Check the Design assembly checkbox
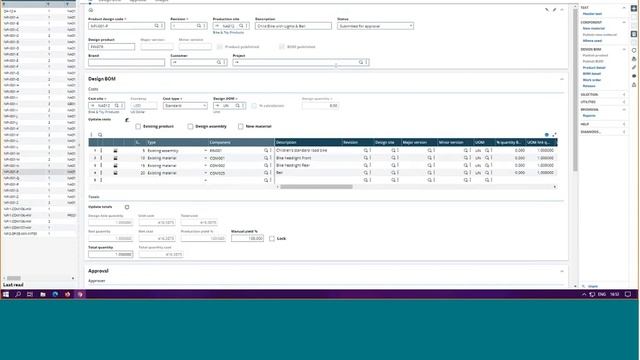Screen dimensions: 640x360 190,127
